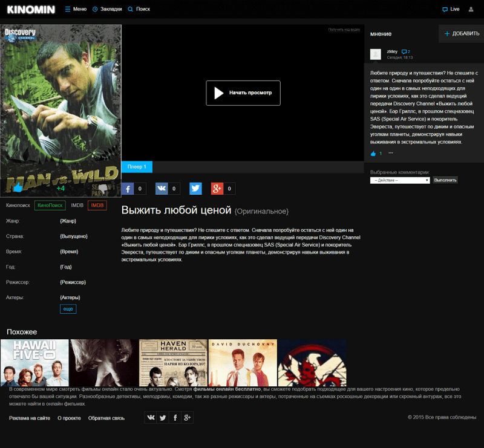Click the red IMDB rating badge
The height and width of the screenshot is (448, 484).
(97, 205)
